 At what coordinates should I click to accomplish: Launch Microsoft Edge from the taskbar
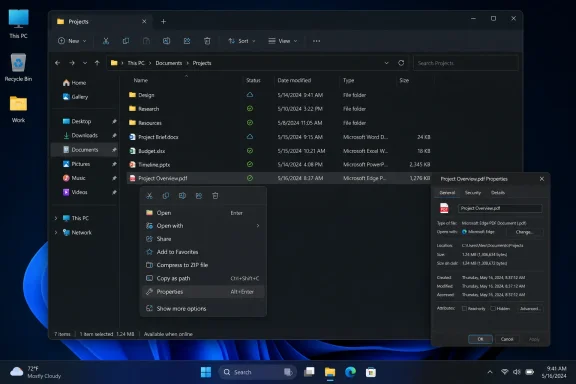click(350, 372)
